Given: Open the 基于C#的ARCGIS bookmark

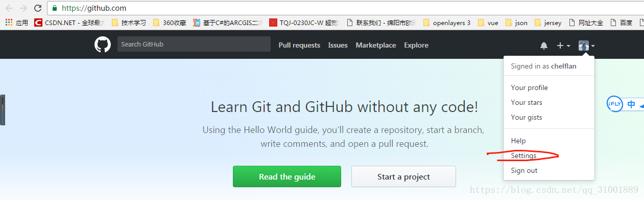Looking at the screenshot, I should [228, 23].
